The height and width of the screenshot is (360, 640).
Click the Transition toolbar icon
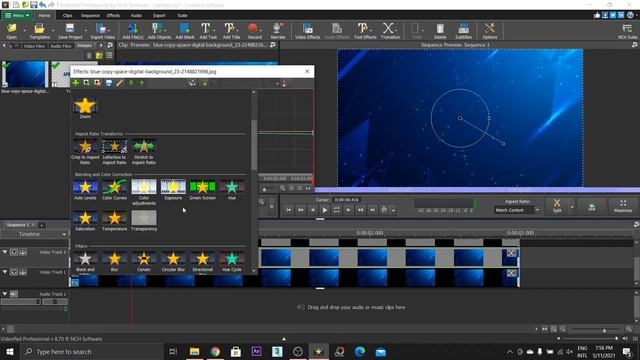390,31
